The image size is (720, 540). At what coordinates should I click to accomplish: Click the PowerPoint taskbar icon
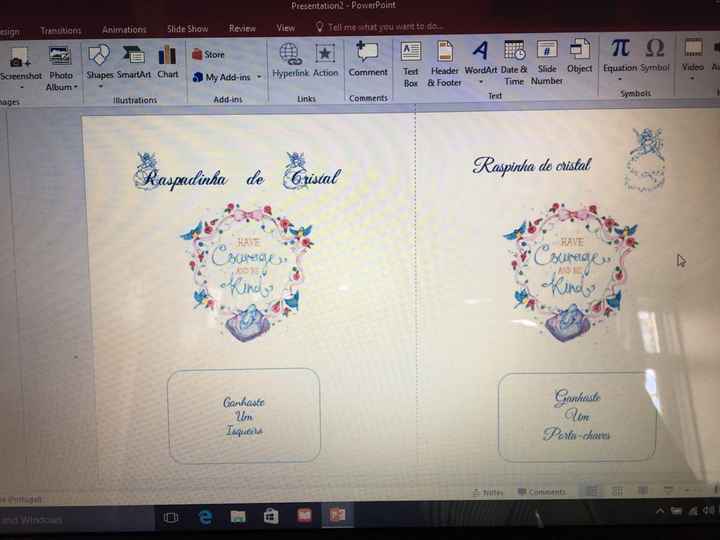point(337,515)
